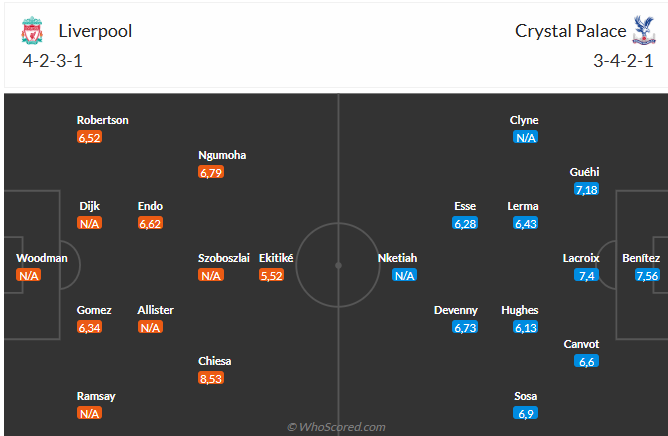Open the Crystal Palace team name link

[x=569, y=31]
